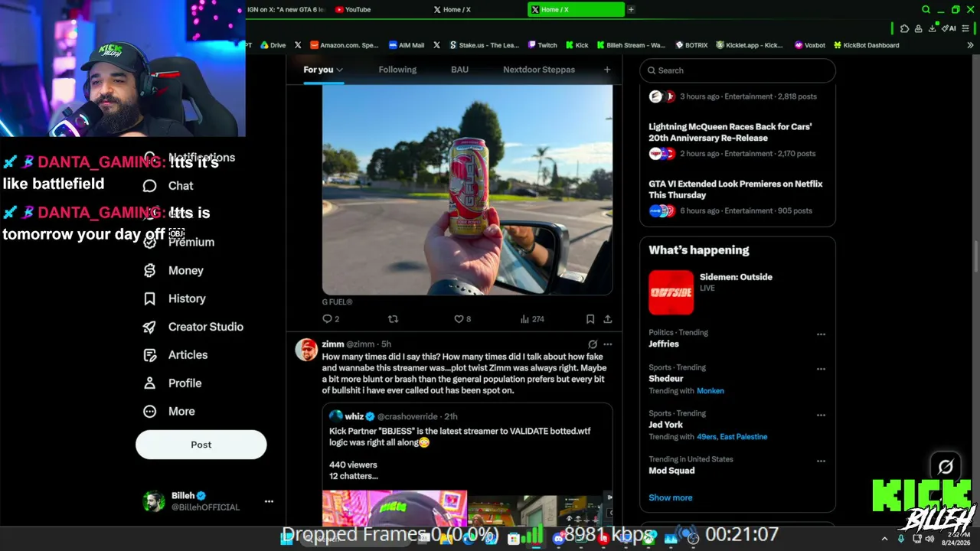This screenshot has width=980, height=551.
Task: Open the Twitch bookmark
Action: (x=542, y=45)
